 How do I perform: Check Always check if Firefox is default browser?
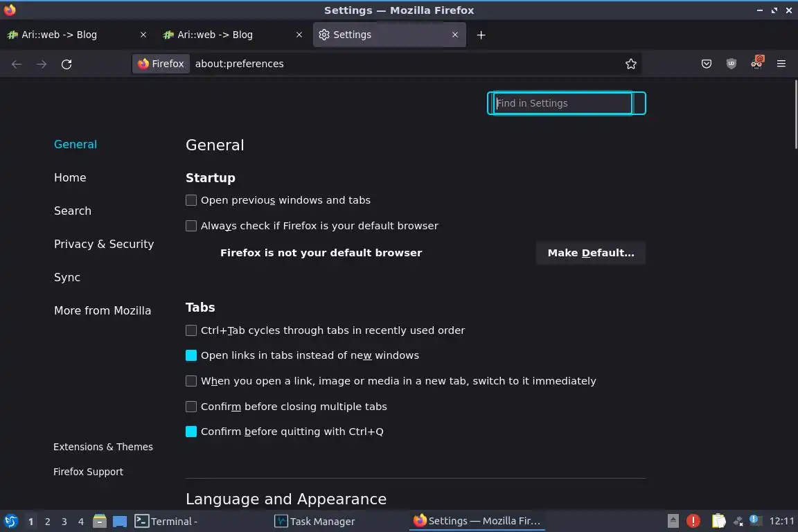tap(191, 226)
